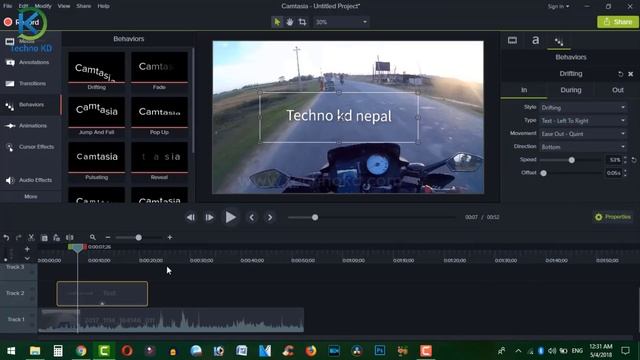640x360 pixels.
Task: Open the Share menu
Action: (83, 6)
